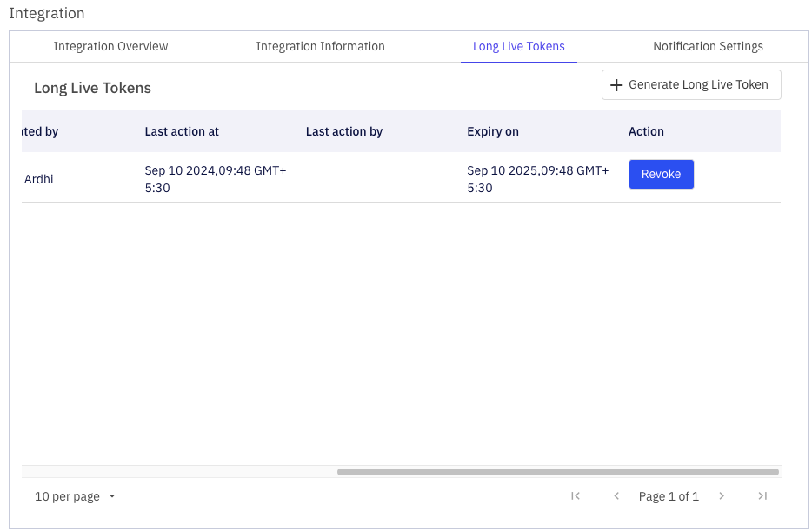Click the next page arrow
This screenshot has width=812, height=532.
click(722, 495)
